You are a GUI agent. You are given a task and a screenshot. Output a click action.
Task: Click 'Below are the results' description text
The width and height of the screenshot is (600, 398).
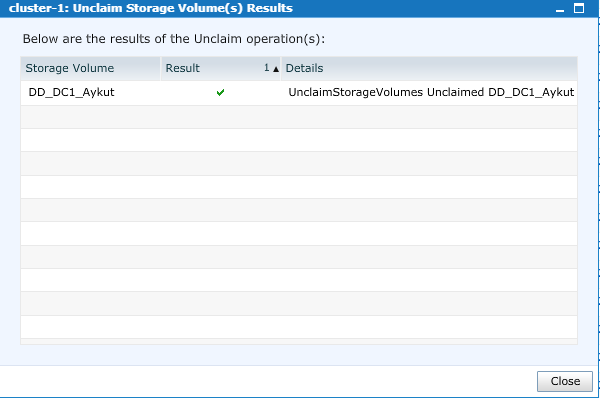174,39
